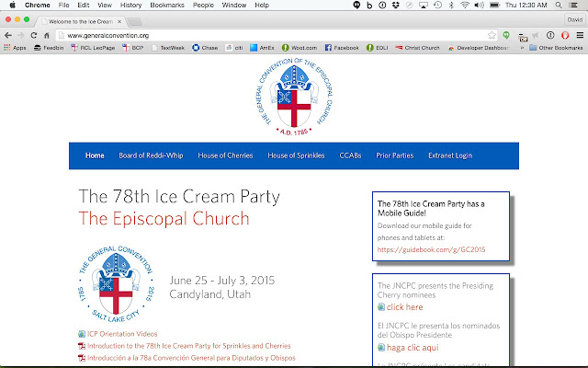Image resolution: width=588 pixels, height=368 pixels.
Task: Open the CCABs navigation item
Action: pos(350,155)
